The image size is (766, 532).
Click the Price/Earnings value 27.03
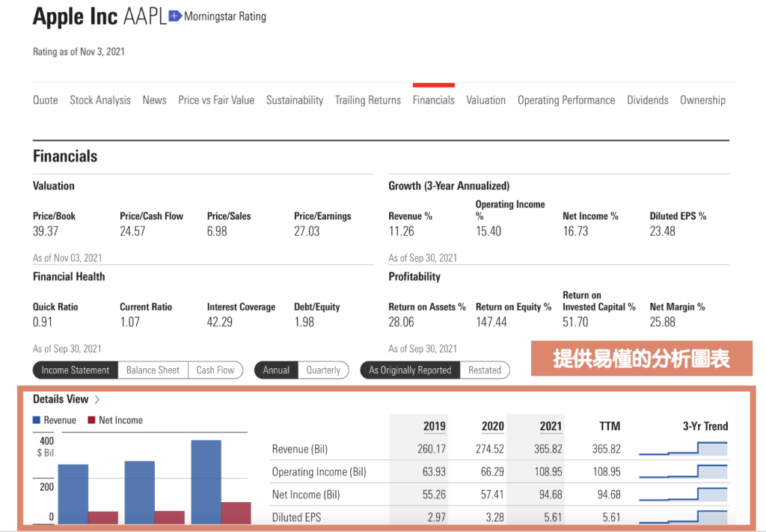[307, 231]
